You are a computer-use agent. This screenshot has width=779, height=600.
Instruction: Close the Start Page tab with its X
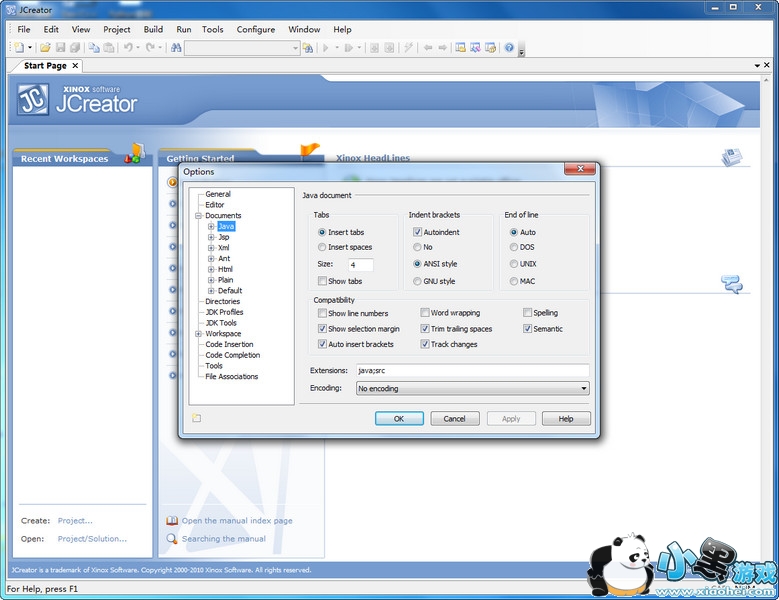tap(75, 66)
